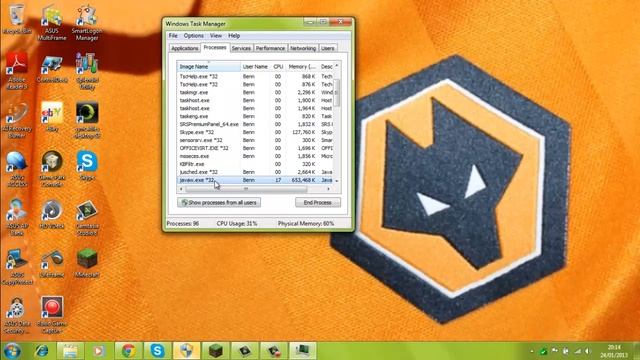The width and height of the screenshot is (640, 360).
Task: Switch to the Users tab
Action: [x=327, y=48]
